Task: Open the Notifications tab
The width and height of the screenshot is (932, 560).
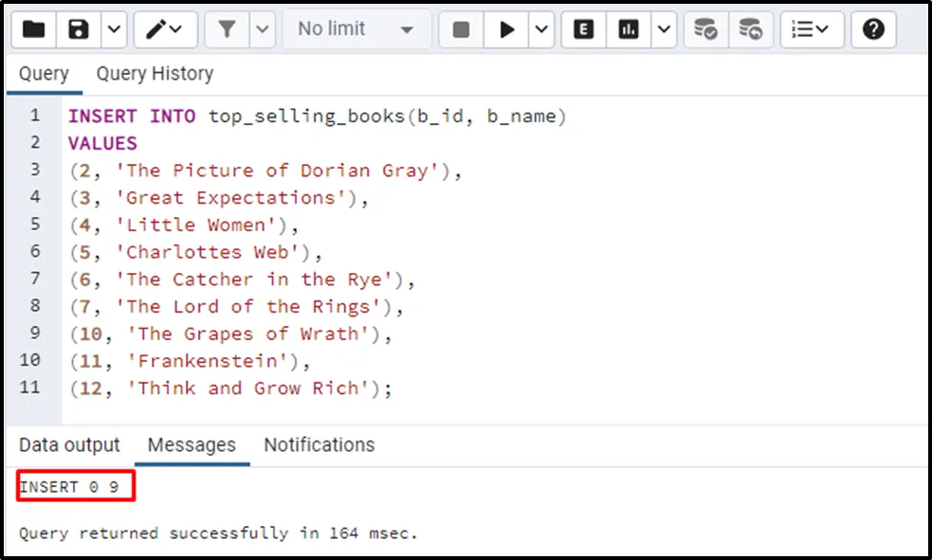Action: pos(319,445)
